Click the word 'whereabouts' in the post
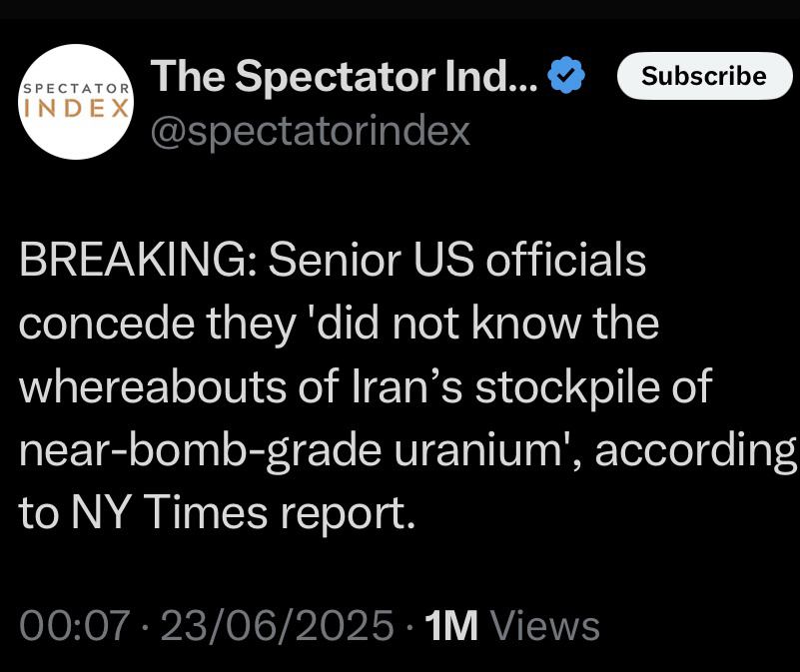 click(x=157, y=387)
